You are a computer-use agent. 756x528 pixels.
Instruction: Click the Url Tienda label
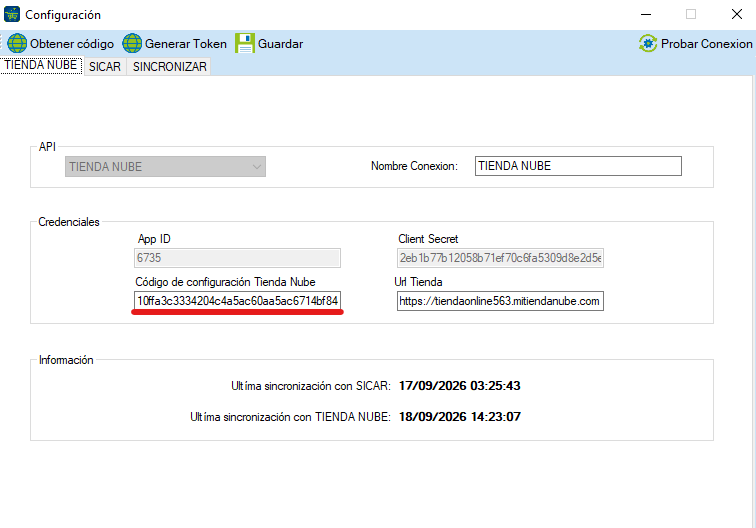pyautogui.click(x=418, y=282)
